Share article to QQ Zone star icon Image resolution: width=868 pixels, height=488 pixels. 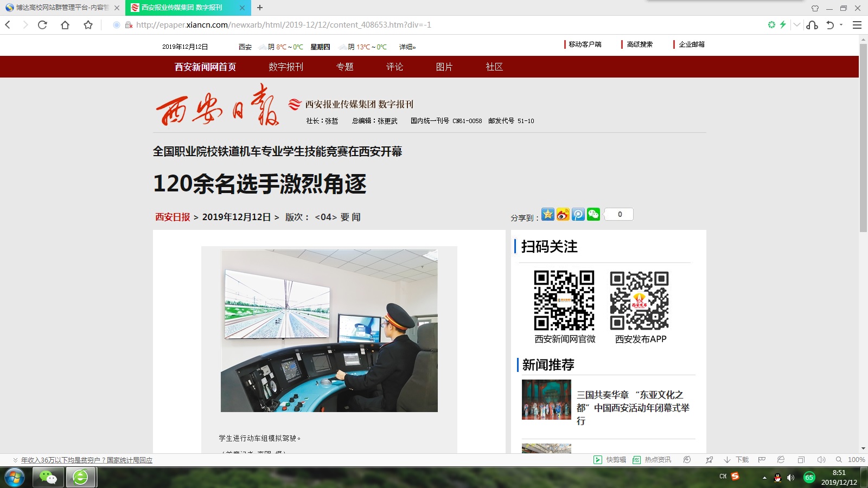(x=548, y=215)
